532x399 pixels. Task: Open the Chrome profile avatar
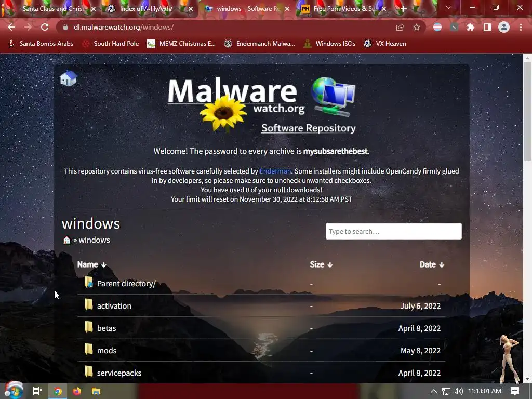(x=504, y=27)
